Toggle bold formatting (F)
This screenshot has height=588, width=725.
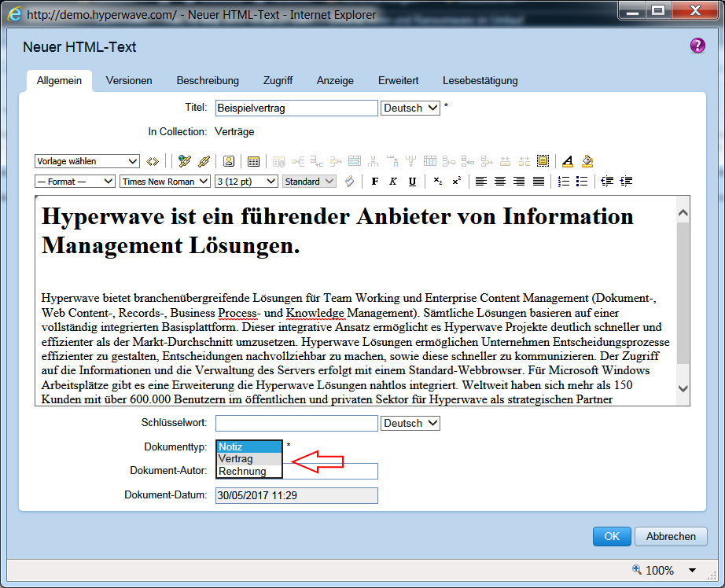click(375, 182)
